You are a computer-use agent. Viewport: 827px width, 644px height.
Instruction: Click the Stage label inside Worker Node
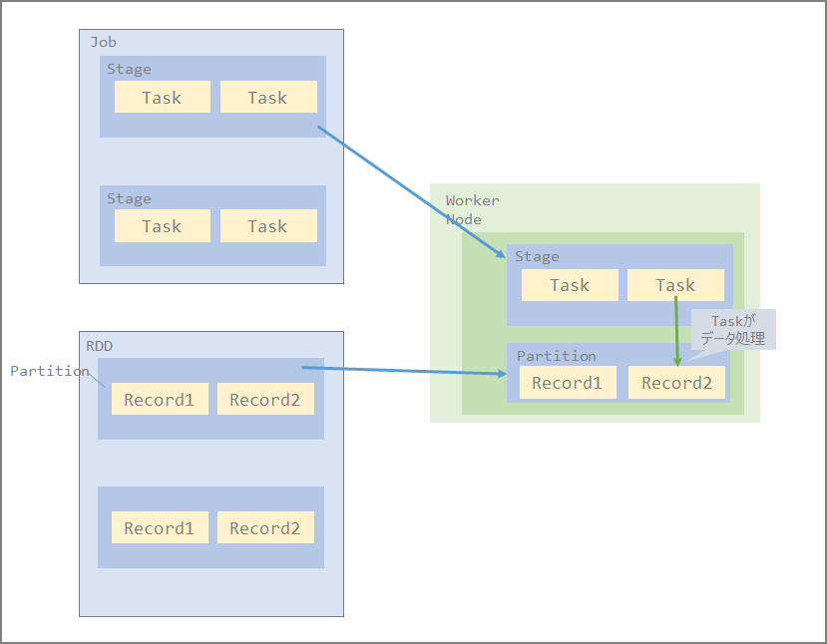[537, 256]
